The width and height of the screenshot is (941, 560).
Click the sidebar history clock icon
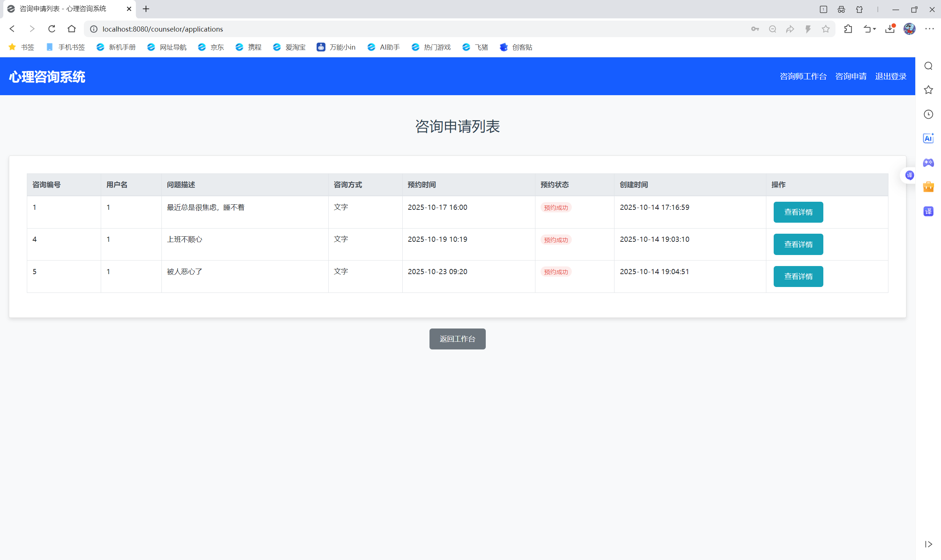point(928,114)
